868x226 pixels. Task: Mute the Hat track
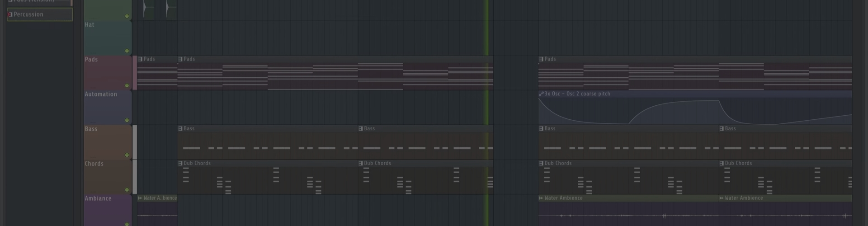click(127, 51)
